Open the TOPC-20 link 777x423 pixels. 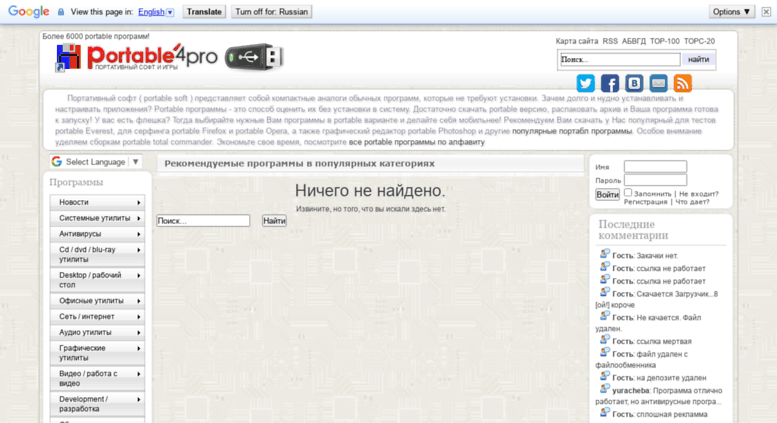click(699, 41)
